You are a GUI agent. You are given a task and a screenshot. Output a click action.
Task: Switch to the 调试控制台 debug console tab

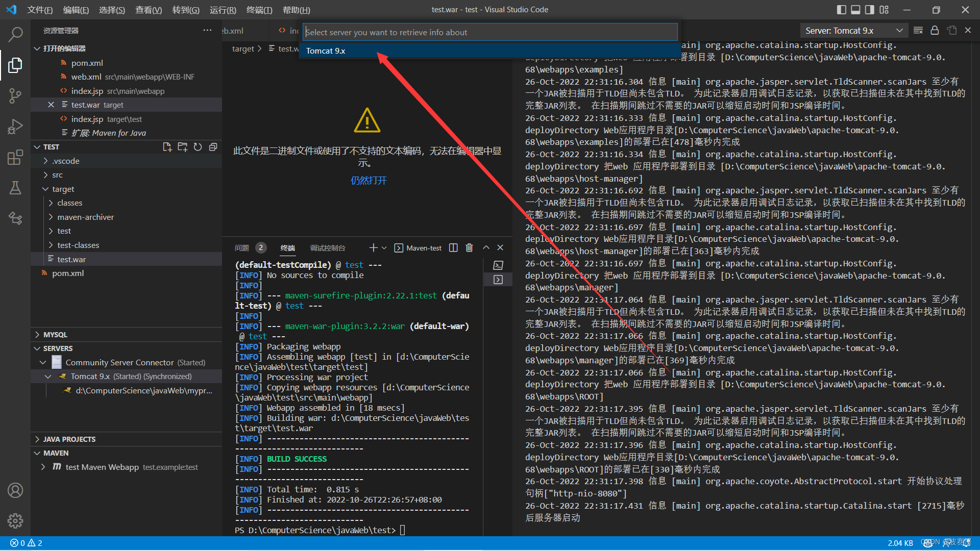327,248
